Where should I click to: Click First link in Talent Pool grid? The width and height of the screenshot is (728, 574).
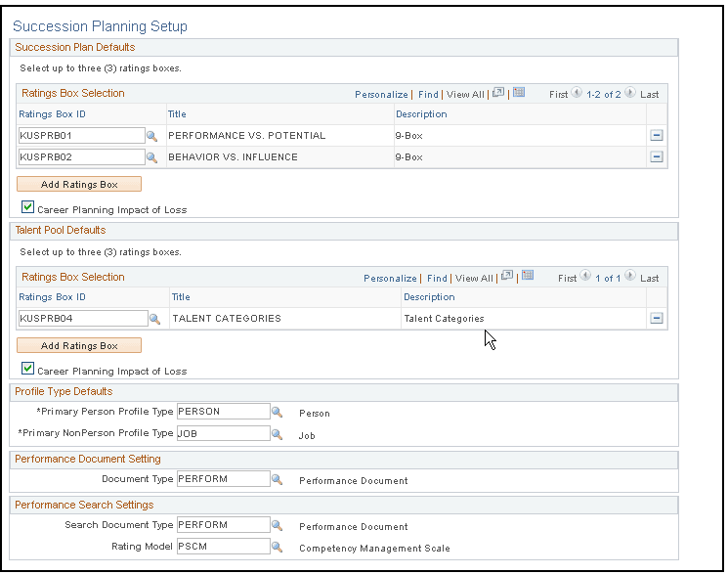tap(567, 278)
